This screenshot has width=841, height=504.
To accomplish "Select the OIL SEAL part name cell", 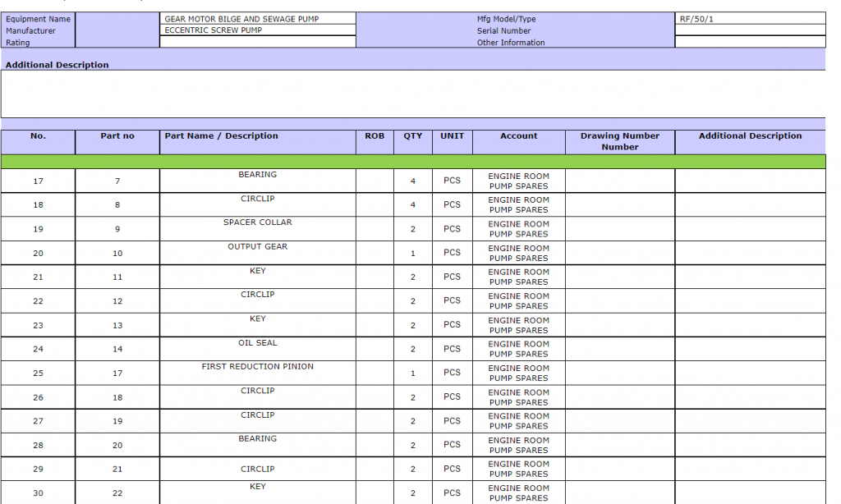I will (x=258, y=349).
